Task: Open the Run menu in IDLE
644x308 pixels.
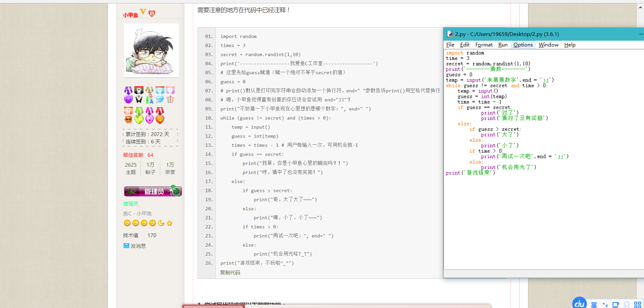Action: tap(503, 45)
